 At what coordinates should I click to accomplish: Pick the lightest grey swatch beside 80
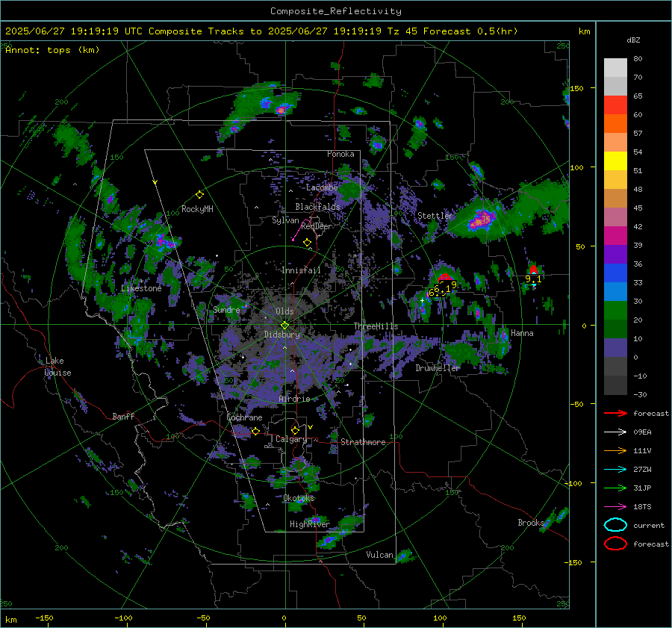coord(615,68)
